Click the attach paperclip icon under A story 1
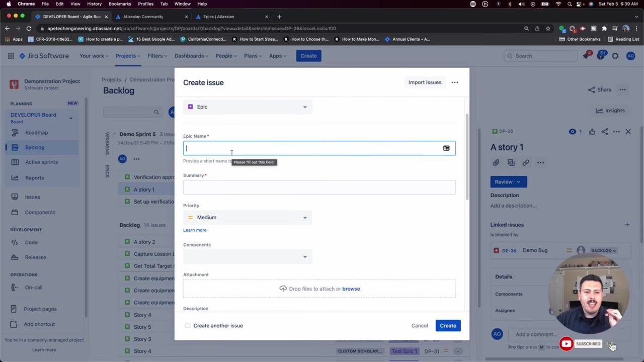644x362 pixels. click(496, 162)
